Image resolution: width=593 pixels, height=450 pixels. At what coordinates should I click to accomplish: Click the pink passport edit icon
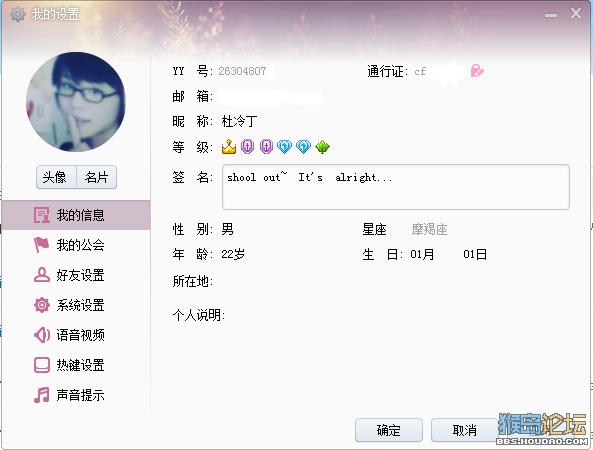click(477, 71)
